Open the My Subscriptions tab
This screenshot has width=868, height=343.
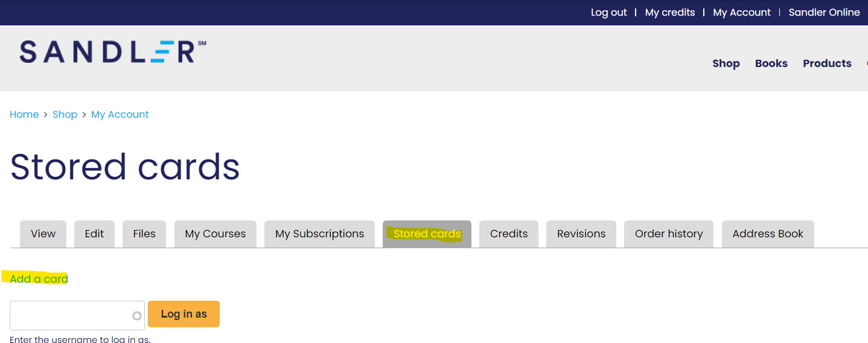pos(320,234)
